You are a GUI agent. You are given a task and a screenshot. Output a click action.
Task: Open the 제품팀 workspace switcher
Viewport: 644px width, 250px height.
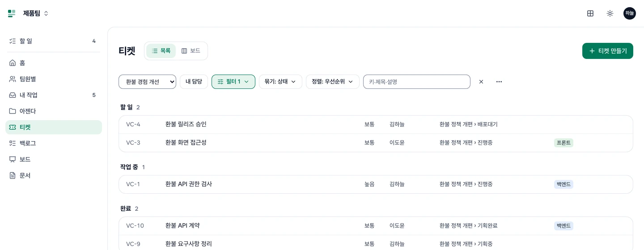coord(36,13)
